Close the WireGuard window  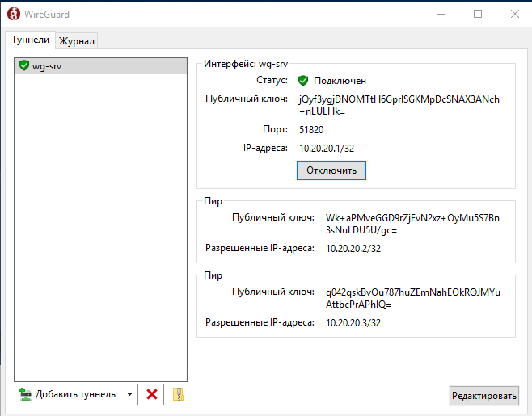(x=515, y=14)
